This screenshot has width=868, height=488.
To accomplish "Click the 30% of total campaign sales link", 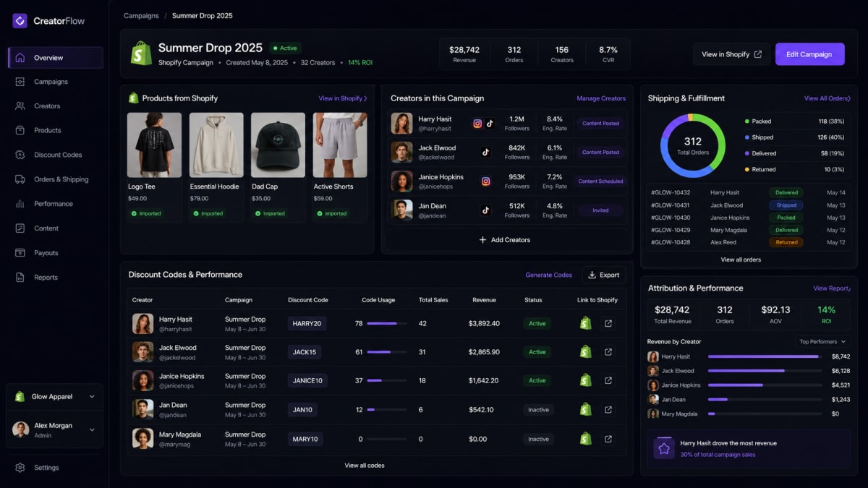I will coord(718,455).
